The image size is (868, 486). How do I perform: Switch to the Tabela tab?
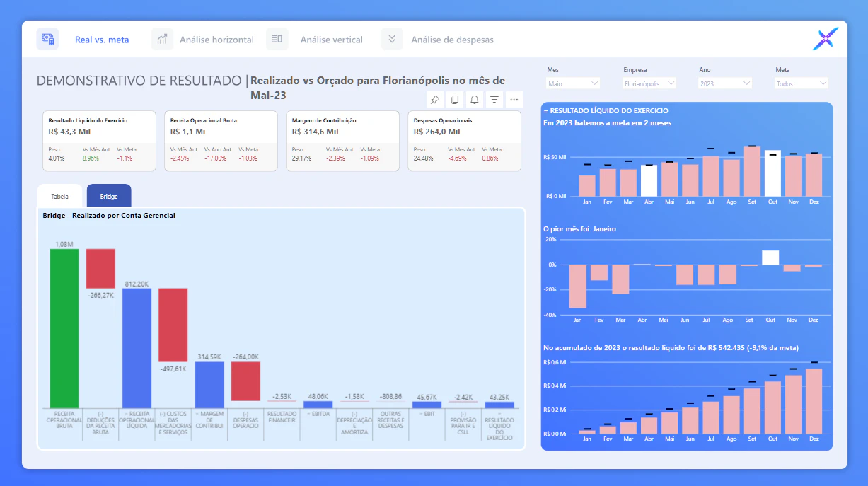[x=60, y=196]
